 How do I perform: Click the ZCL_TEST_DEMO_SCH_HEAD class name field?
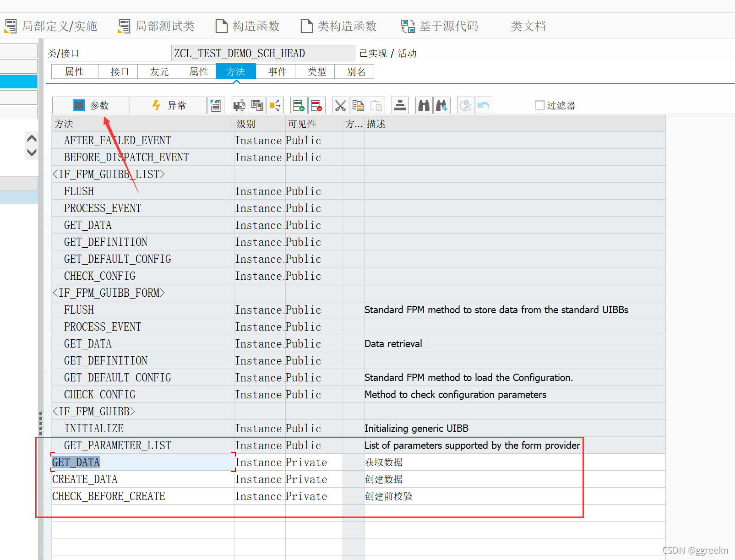[263, 53]
